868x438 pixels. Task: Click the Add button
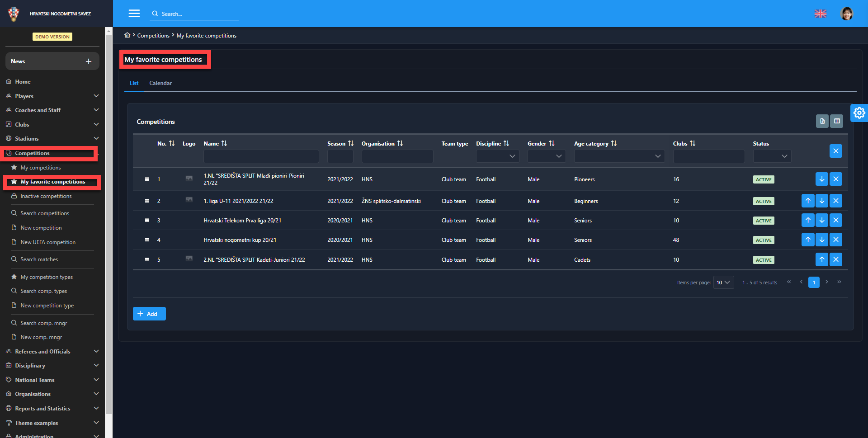(149, 314)
